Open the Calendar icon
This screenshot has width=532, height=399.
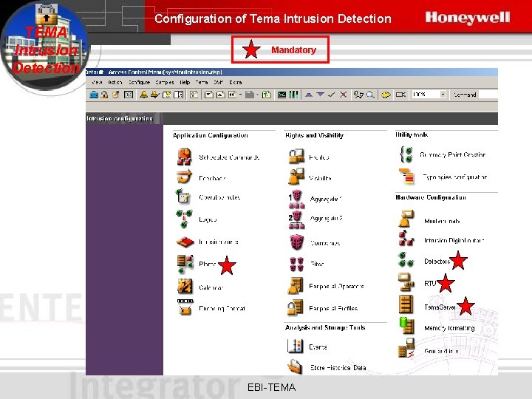(185, 286)
